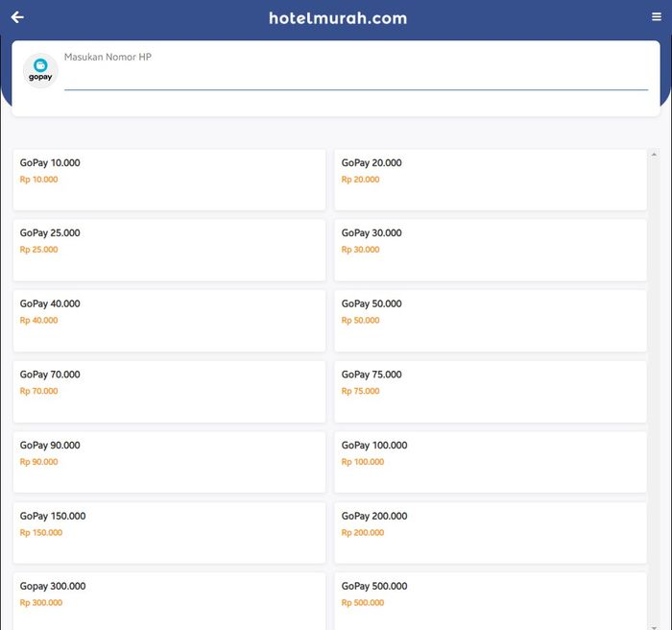Pick the GoPay 50.000 nominal
The width and height of the screenshot is (672, 630).
coord(490,321)
